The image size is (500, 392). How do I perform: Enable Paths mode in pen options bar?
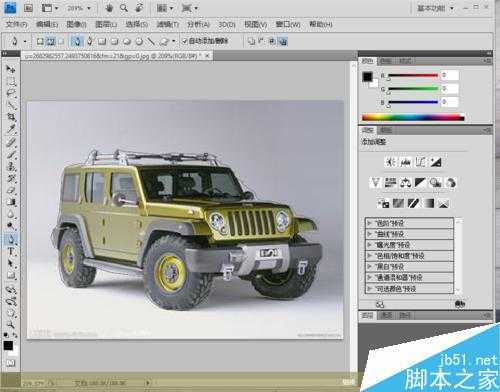click(50, 41)
